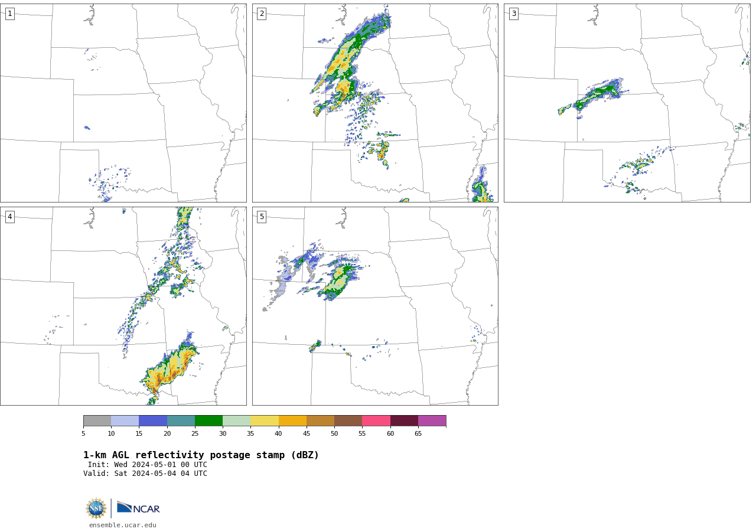Screen dimensions: 756x532
Task: Click the member number label '4'
Action: click(x=9, y=217)
